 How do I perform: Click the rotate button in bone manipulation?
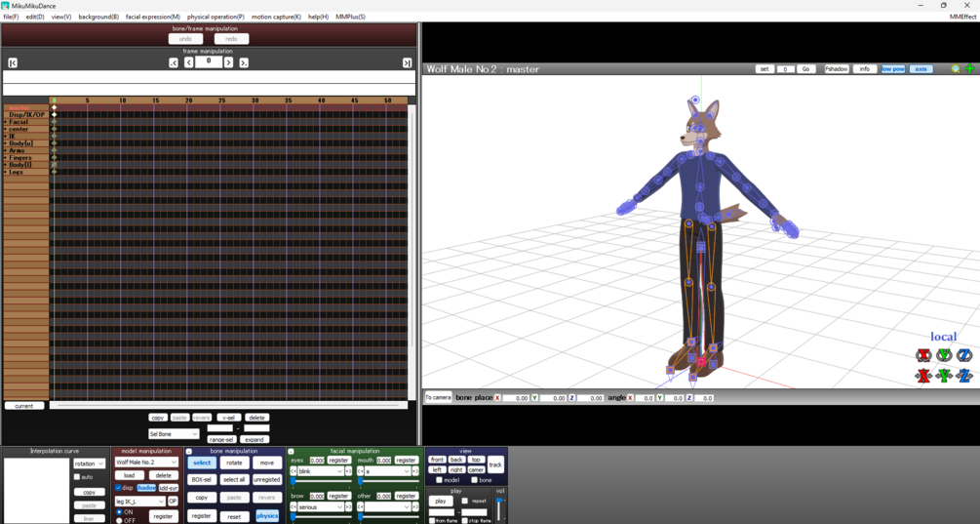pyautogui.click(x=234, y=463)
